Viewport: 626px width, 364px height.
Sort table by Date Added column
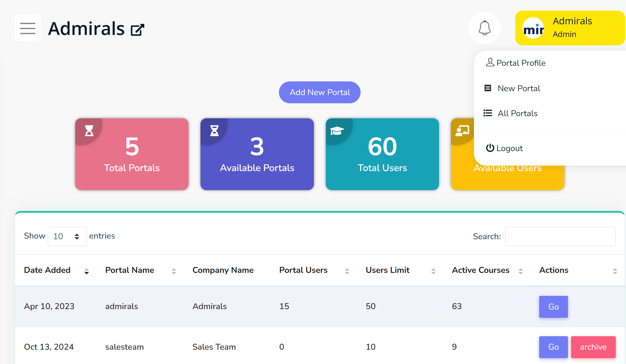pos(47,270)
